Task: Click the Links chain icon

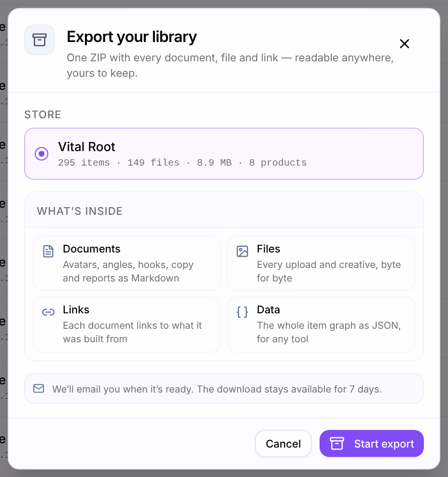Action: point(48,312)
